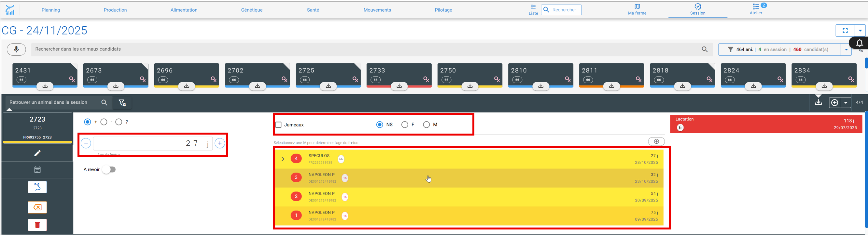Click the download icon on card 2818
This screenshot has height=235, width=868.
682,86
